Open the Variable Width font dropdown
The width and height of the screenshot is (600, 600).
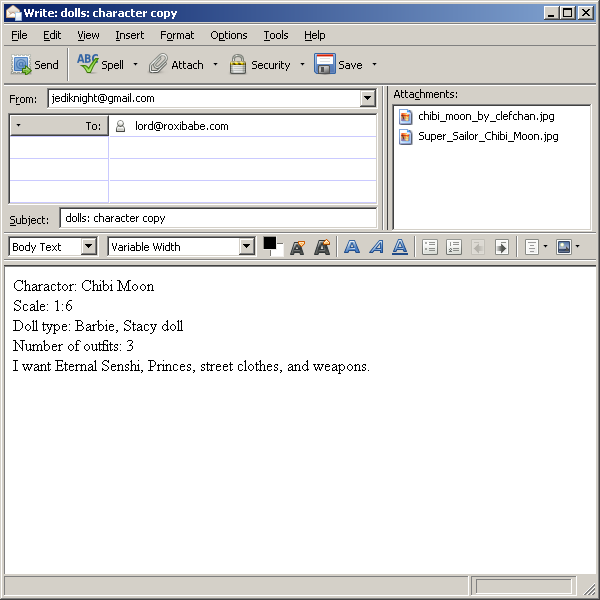coord(247,247)
